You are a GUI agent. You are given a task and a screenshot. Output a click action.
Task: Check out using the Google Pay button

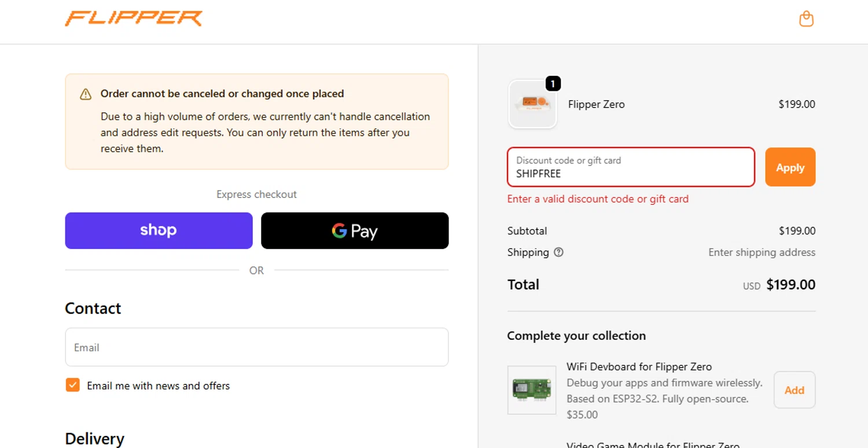click(x=355, y=230)
